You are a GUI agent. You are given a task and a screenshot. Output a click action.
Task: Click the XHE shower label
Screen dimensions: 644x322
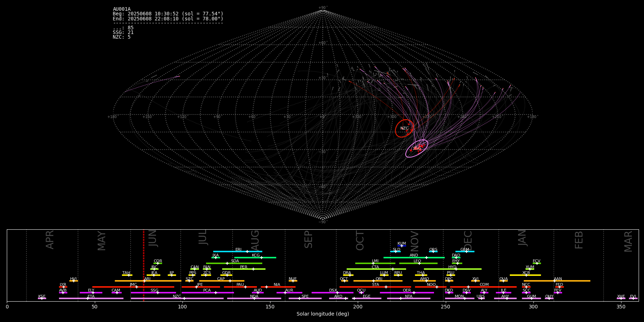pyautogui.click(x=621, y=297)
